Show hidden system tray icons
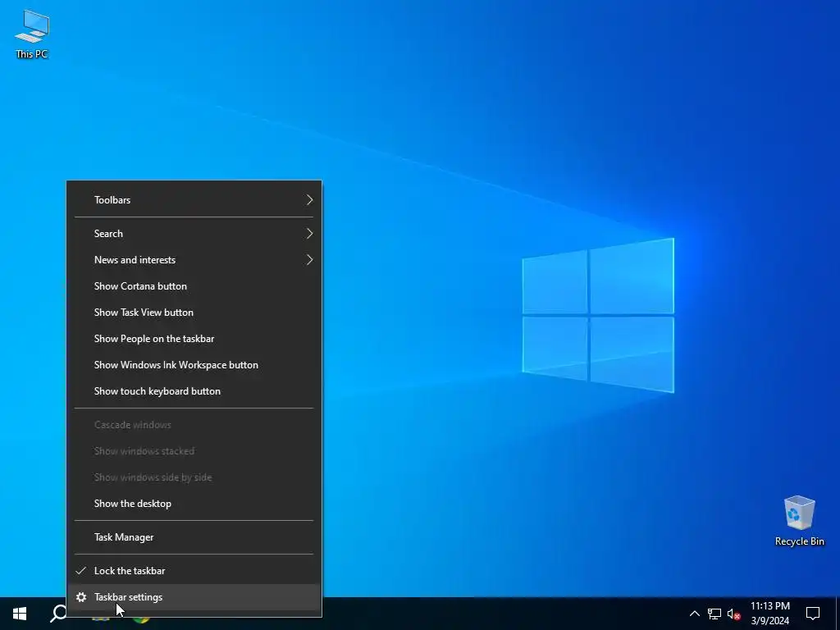This screenshot has width=840, height=630. (694, 614)
